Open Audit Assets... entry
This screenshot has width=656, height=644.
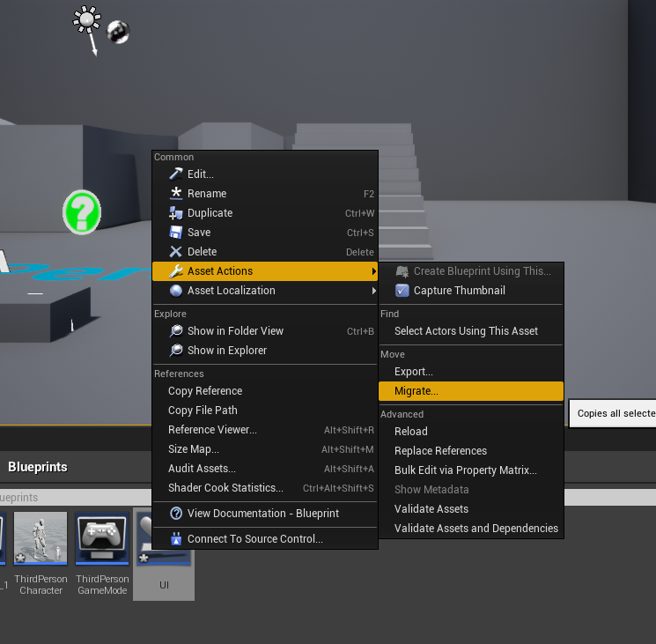pyautogui.click(x=265, y=469)
